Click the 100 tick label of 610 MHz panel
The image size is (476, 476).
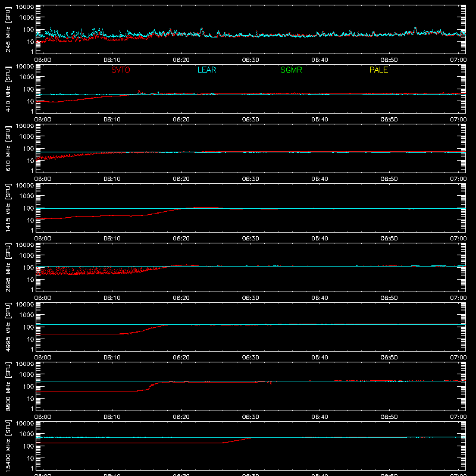click(29, 148)
